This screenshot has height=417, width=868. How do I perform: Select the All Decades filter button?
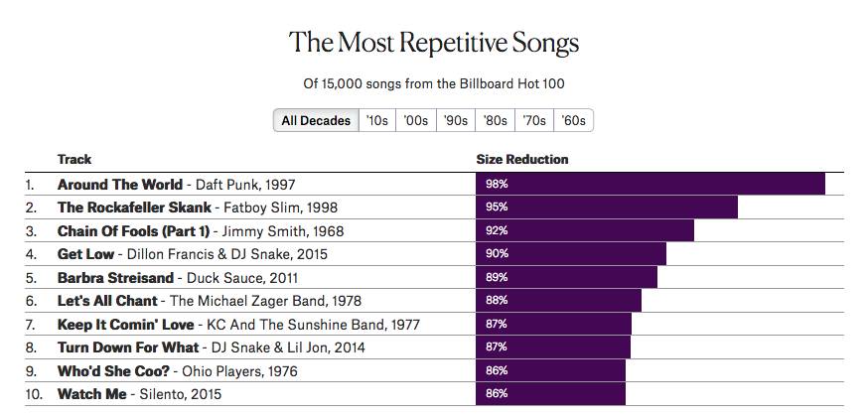coord(316,120)
